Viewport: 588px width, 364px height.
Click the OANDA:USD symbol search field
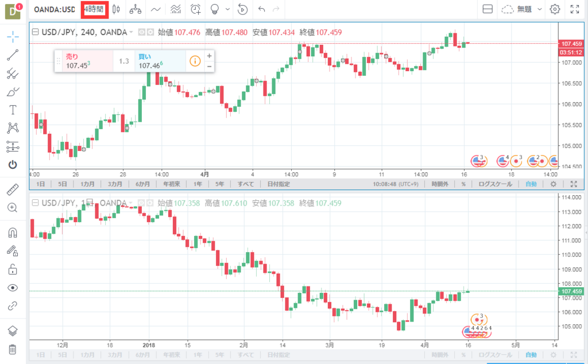tap(55, 9)
